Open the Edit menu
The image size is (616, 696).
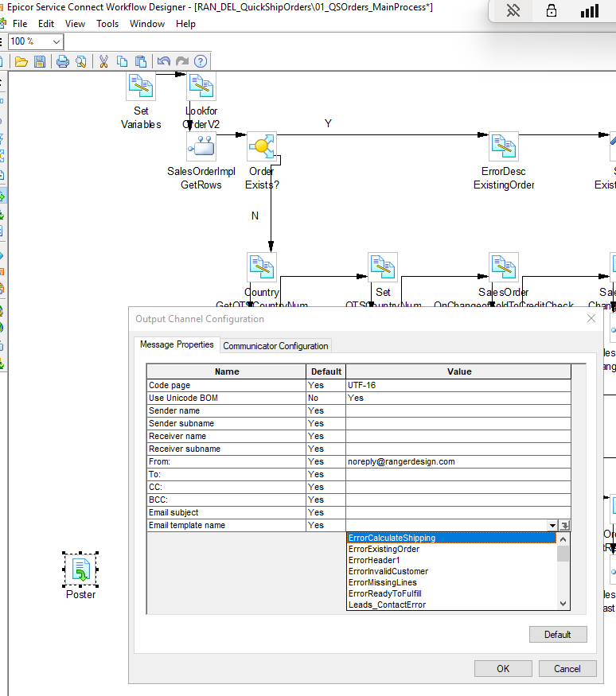click(x=45, y=24)
